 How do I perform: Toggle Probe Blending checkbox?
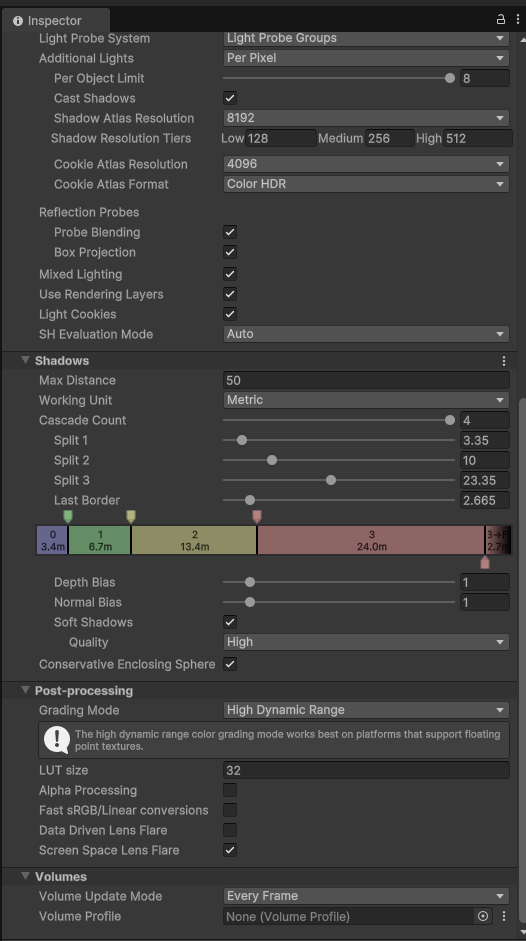pyautogui.click(x=230, y=232)
